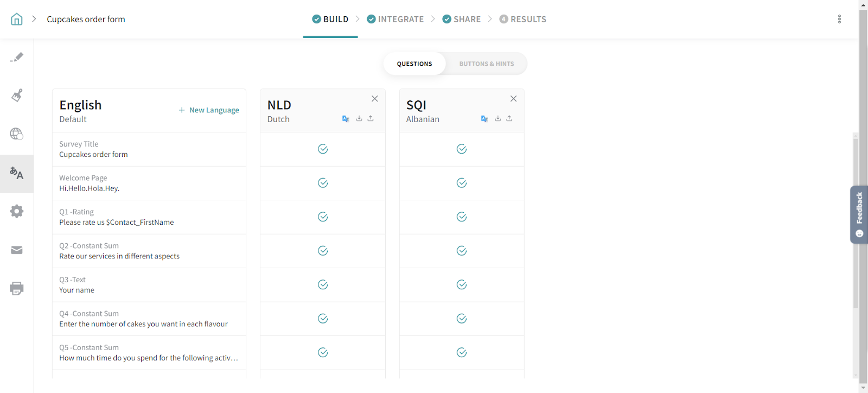Viewport: 868px width, 393px height.
Task: Click download icon for Albanian language
Action: pos(498,118)
